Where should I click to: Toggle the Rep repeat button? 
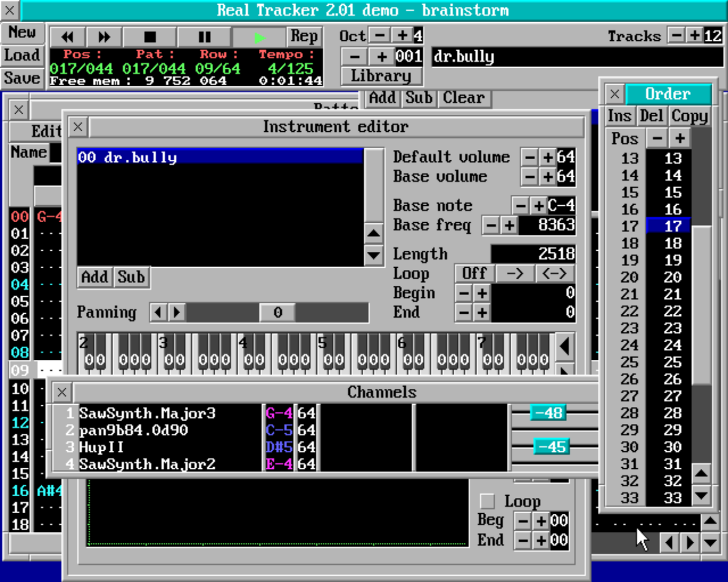(304, 36)
